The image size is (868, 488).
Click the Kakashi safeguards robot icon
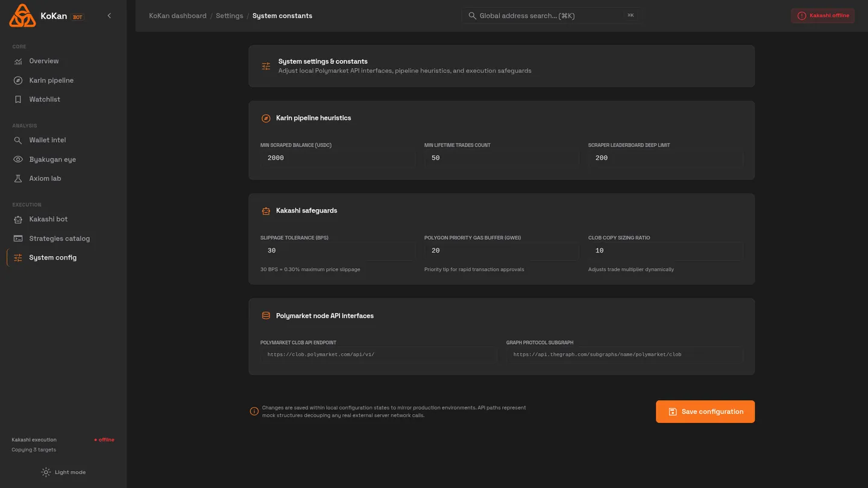pos(266,211)
